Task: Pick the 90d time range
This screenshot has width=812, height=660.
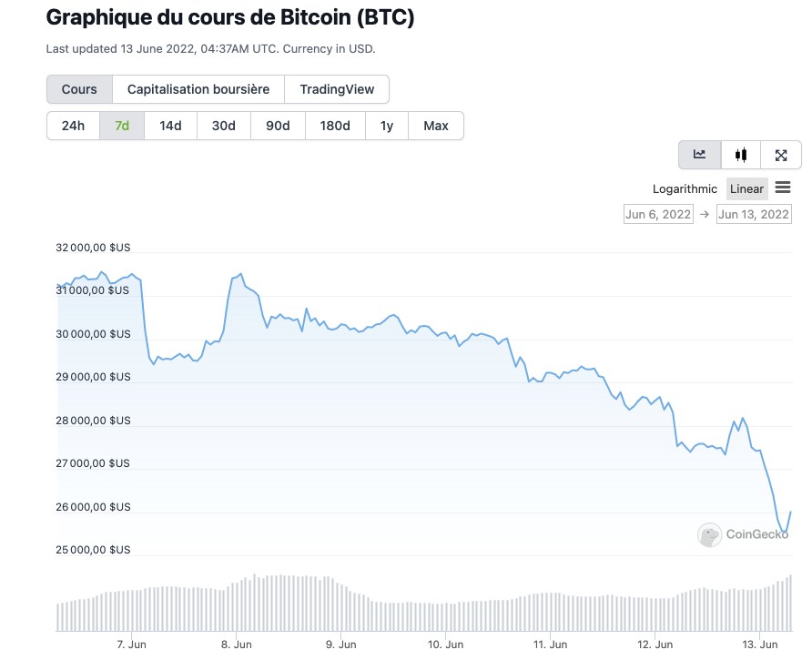Action: (x=278, y=126)
